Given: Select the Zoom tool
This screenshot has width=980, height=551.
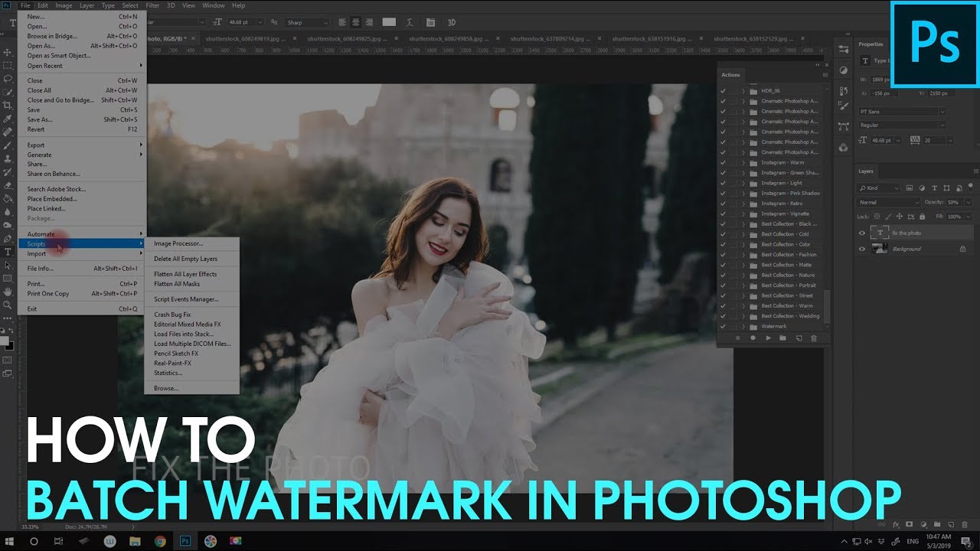Looking at the screenshot, I should 8,305.
